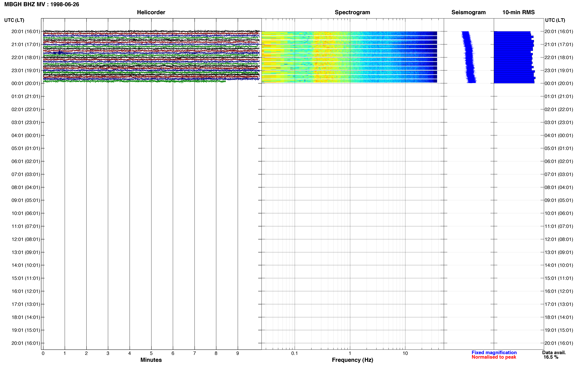588x368 pixels.
Task: Click the colored spectrogram data band
Action: point(349,57)
